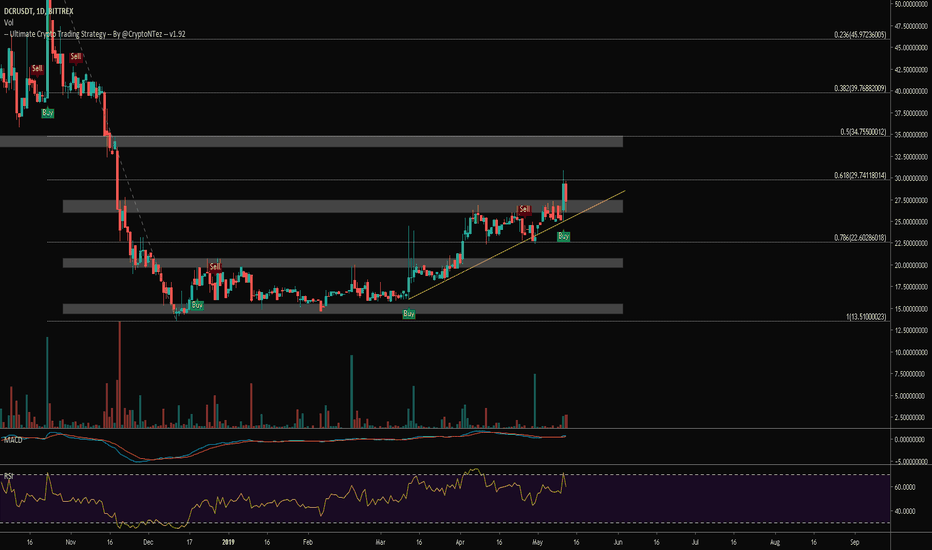Select the gray zone near 15

click(343, 309)
